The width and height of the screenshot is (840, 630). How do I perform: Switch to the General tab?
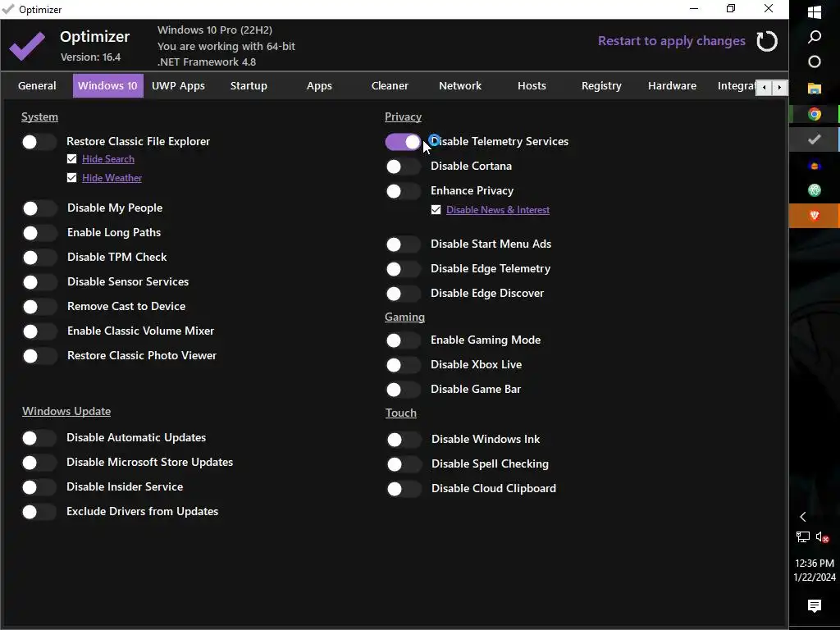point(37,85)
